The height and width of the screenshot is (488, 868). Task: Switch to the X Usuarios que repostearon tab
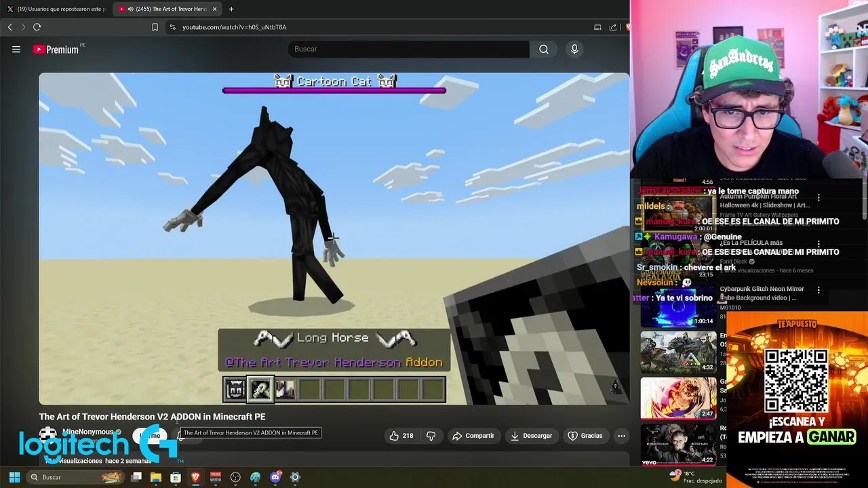click(x=56, y=9)
